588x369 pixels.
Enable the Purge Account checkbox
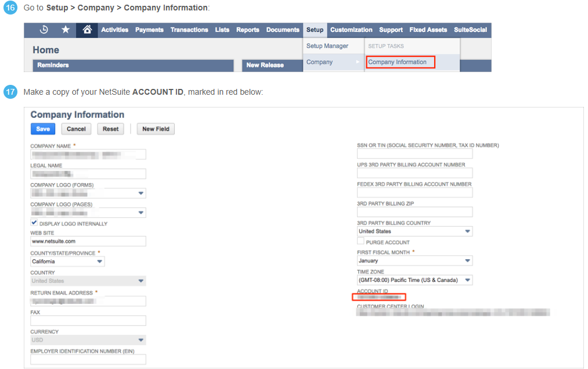click(x=360, y=242)
